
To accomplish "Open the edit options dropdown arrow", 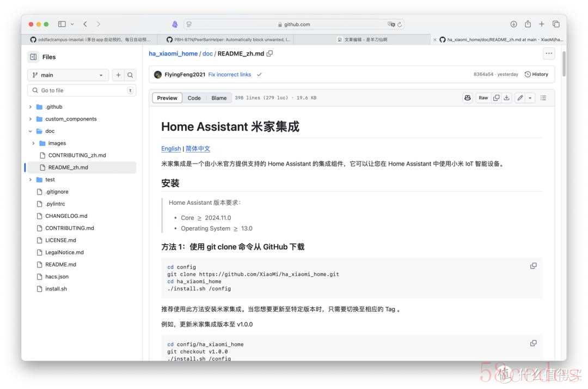I will pos(530,98).
